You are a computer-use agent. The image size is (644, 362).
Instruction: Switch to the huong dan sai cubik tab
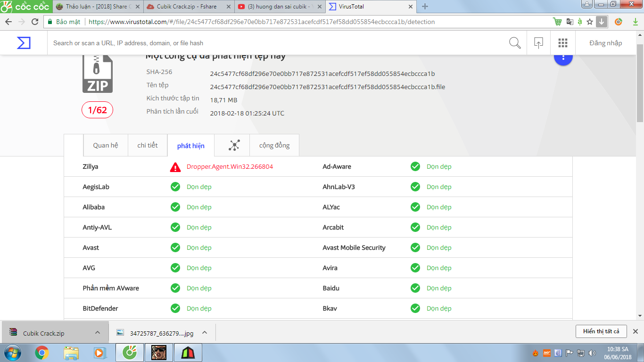pos(280,7)
